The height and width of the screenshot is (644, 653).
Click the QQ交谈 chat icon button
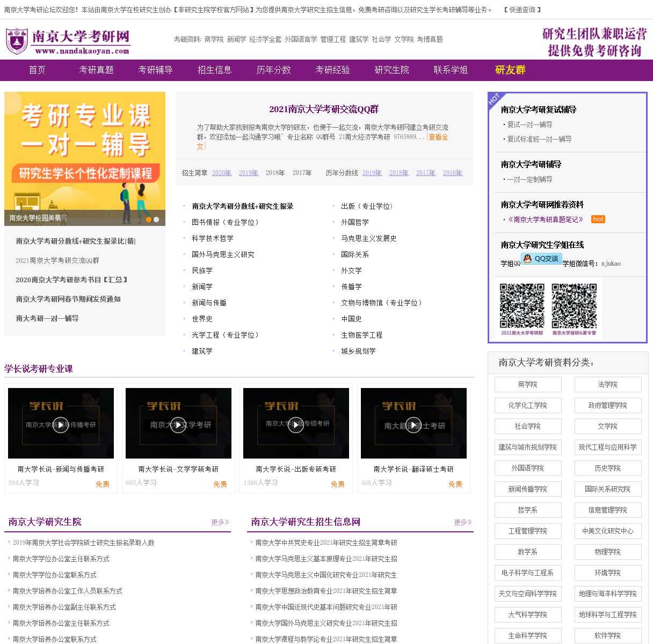(541, 259)
